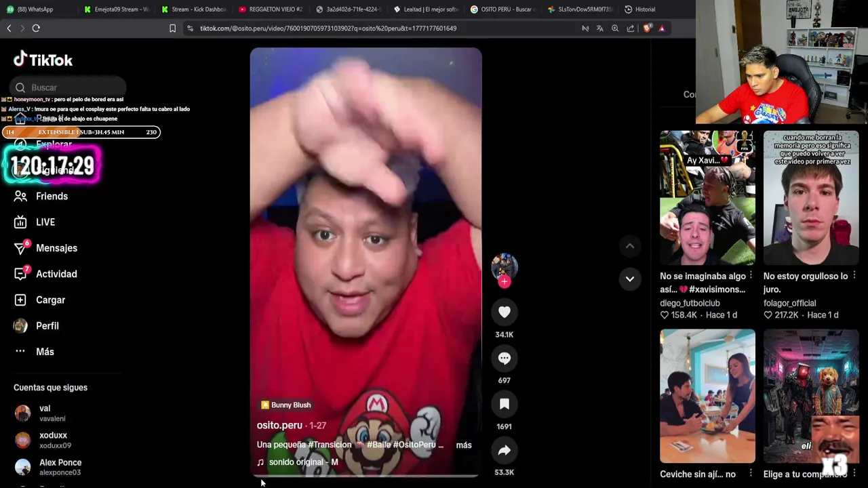Switch to OSITO PERU search tab
Viewport: 868px width, 488px height.
502,9
